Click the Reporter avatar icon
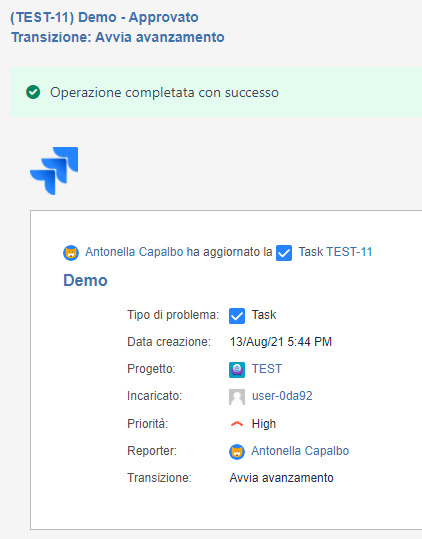422x539 pixels. tap(237, 451)
